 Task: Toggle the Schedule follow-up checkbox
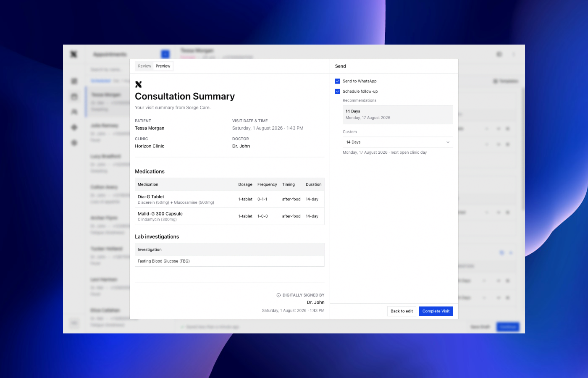coord(338,91)
